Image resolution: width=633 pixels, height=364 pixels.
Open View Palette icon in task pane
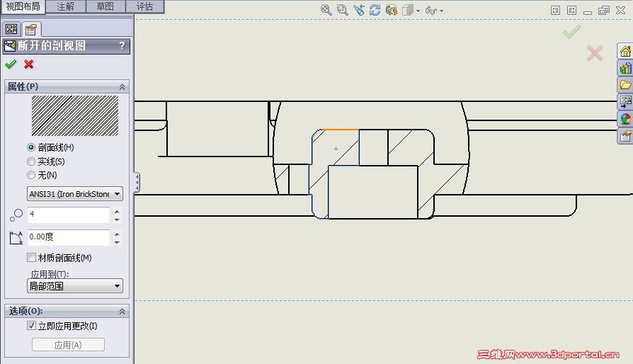click(x=625, y=102)
